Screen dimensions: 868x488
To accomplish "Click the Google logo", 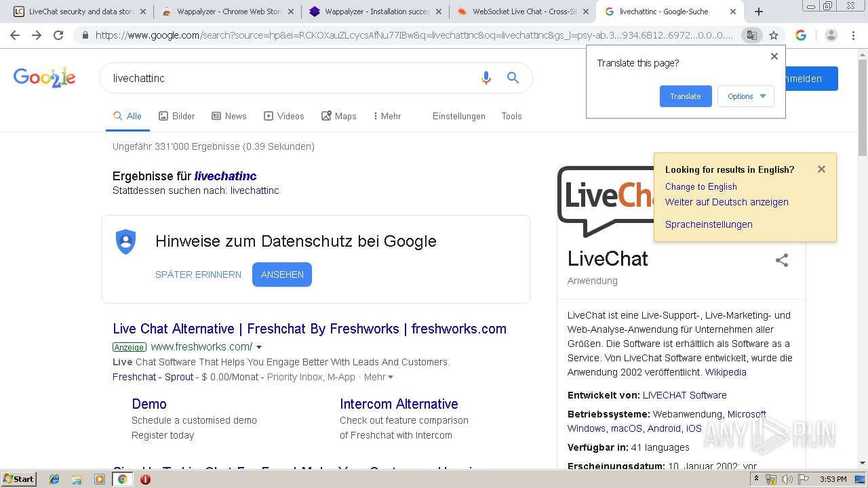I will [44, 77].
